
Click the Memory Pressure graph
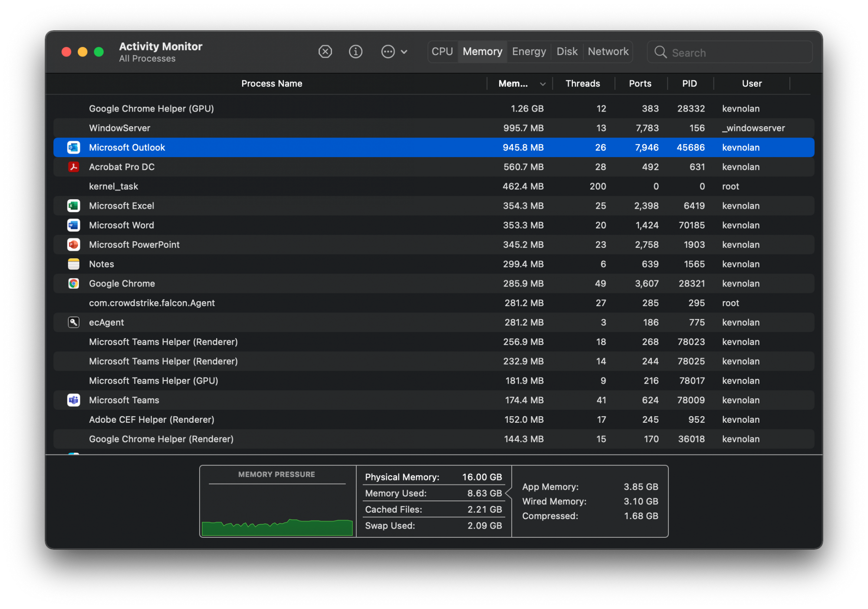pyautogui.click(x=277, y=510)
